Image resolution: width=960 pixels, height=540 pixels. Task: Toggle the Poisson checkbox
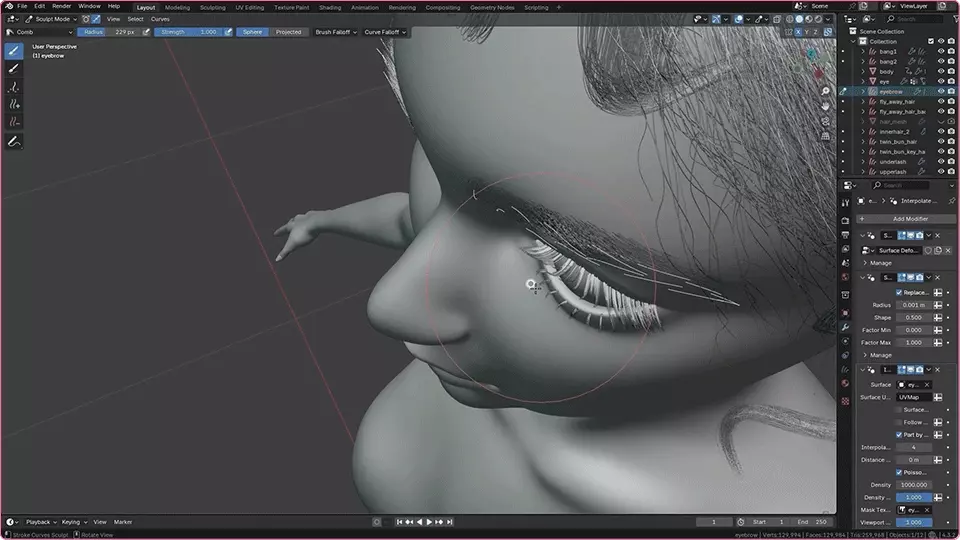pyautogui.click(x=899, y=472)
